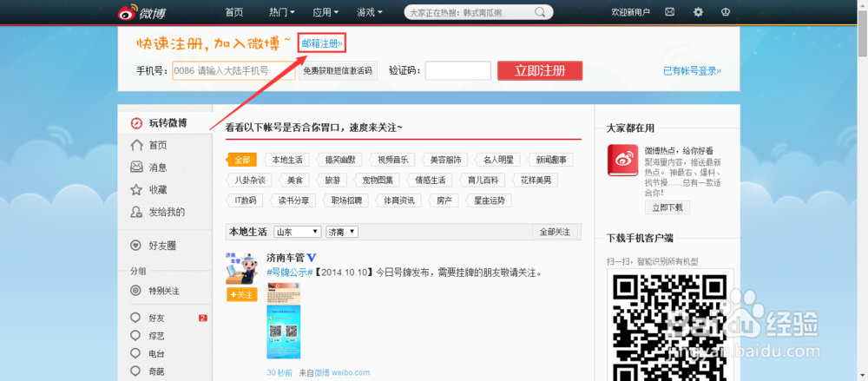
Task: Open the 山东 province dropdown
Action: (x=298, y=232)
